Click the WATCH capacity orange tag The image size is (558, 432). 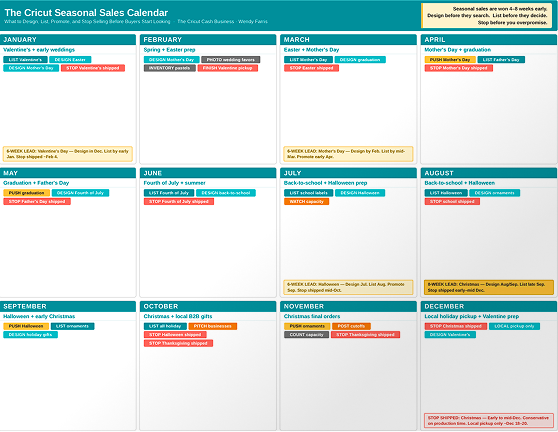306,201
